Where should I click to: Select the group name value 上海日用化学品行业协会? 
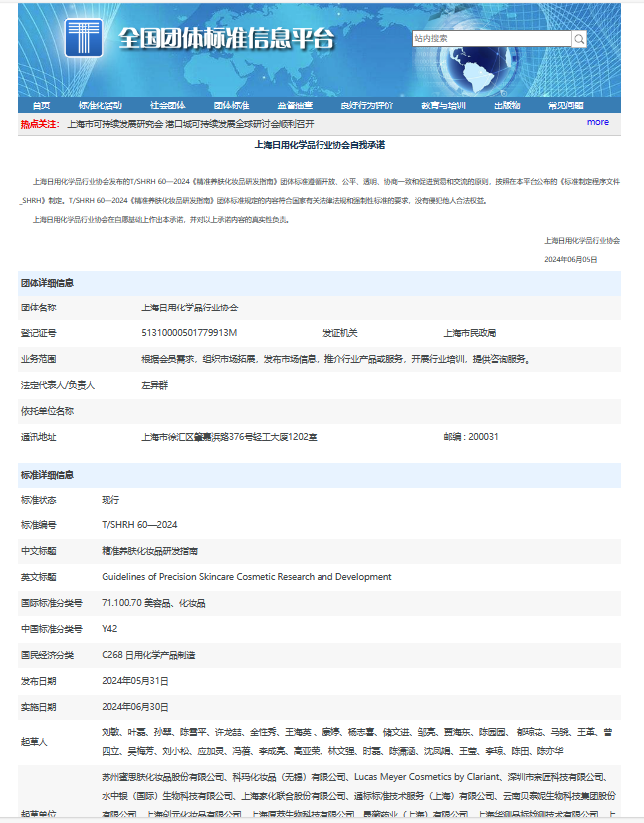(x=189, y=308)
